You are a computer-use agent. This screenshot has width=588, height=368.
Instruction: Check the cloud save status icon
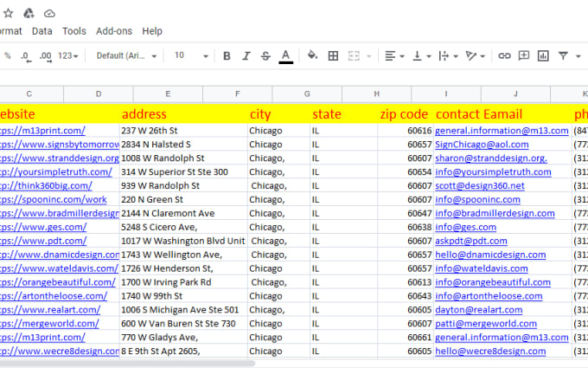pos(49,14)
